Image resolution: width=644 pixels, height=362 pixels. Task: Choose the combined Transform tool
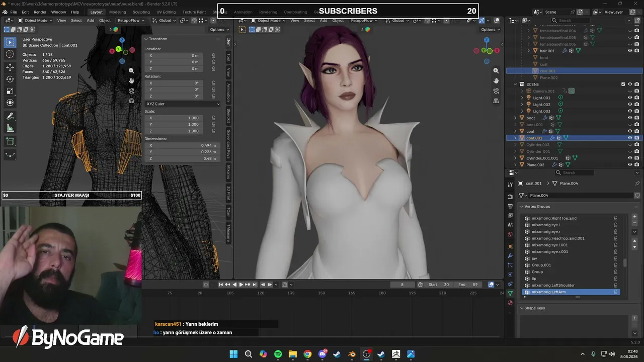click(10, 103)
